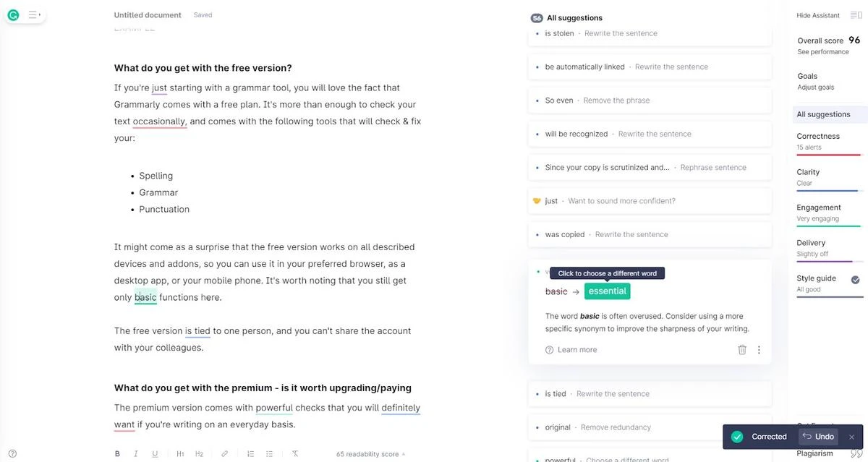Apply underline formatting
The image size is (868, 462).
155,454
